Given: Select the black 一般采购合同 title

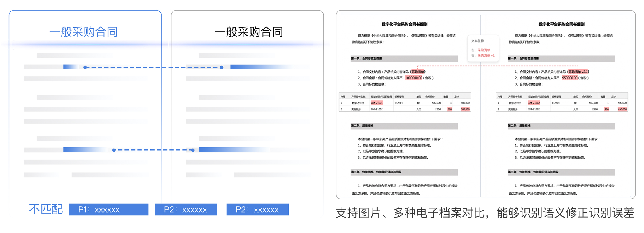Looking at the screenshot, I should [249, 32].
